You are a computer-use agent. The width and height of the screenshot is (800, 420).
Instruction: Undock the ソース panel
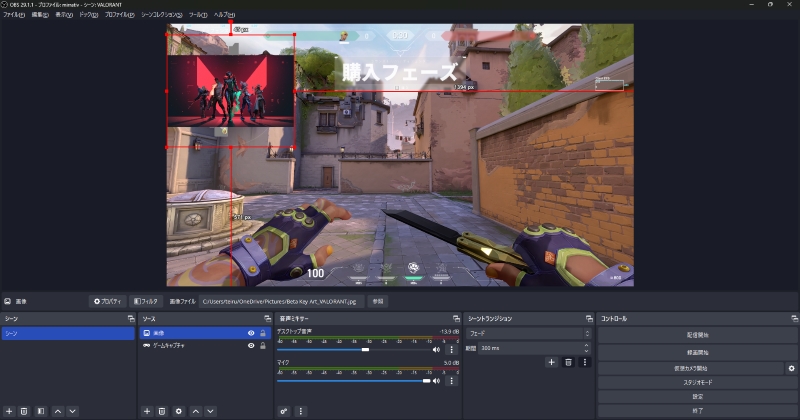click(267, 318)
